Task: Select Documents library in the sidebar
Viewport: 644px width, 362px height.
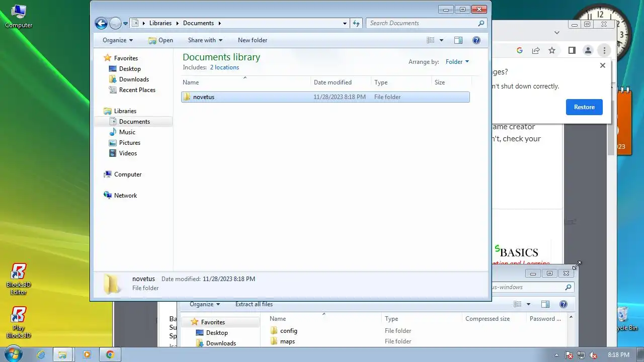Action: coord(134,122)
